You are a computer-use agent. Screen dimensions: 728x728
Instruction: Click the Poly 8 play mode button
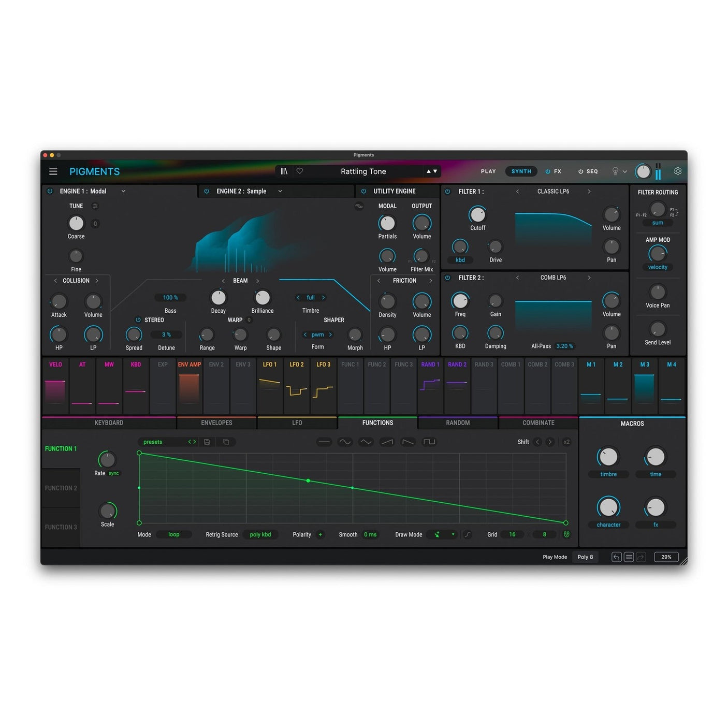[x=585, y=557]
